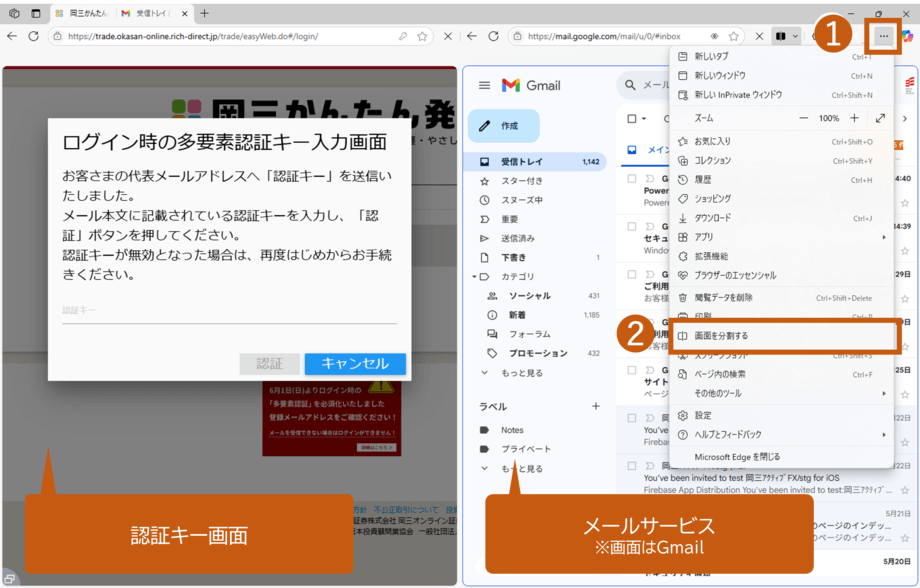Click the Gmail logo
920x588 pixels.
[531, 86]
